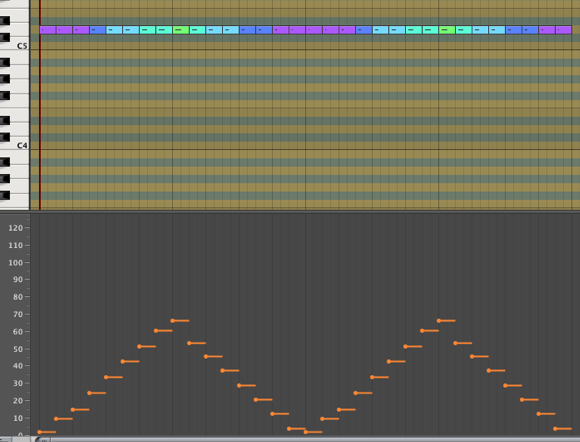Click the 30 velocity scale label
This screenshot has height=442, width=580.
coord(18,383)
